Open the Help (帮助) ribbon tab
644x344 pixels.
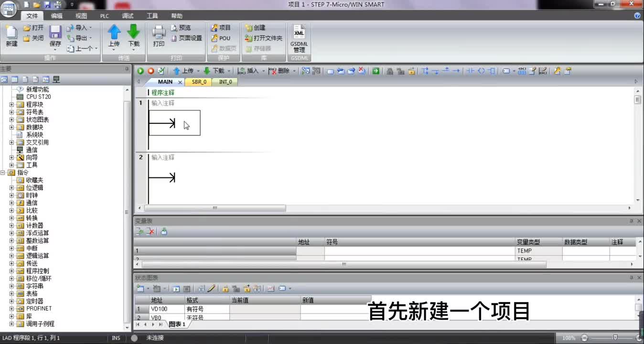176,16
